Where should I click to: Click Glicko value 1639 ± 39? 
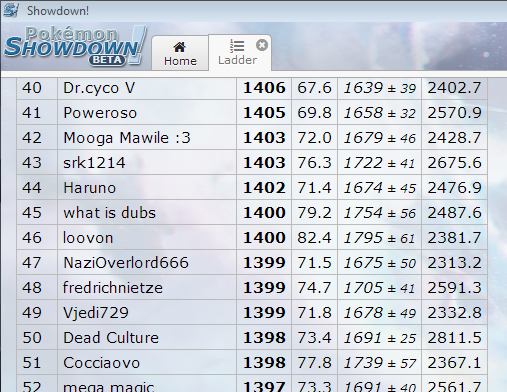[379, 88]
